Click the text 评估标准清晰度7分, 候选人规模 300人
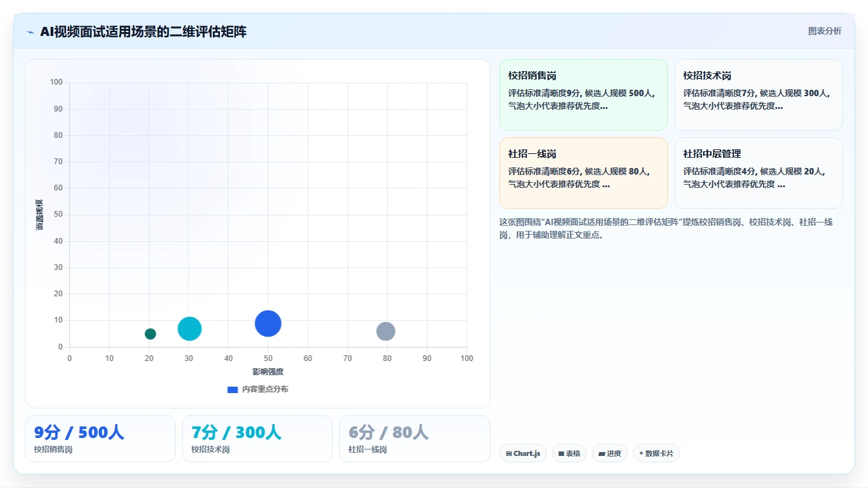The height and width of the screenshot is (488, 868). coord(756,93)
